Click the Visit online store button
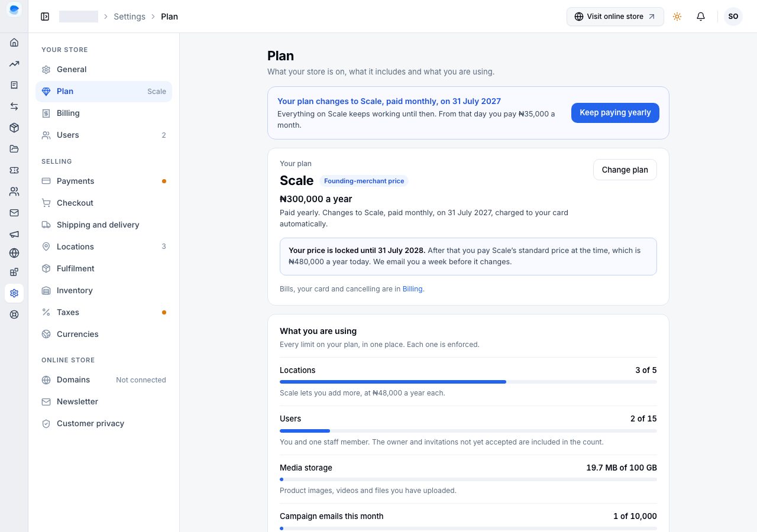The height and width of the screenshot is (532, 757). 615,17
